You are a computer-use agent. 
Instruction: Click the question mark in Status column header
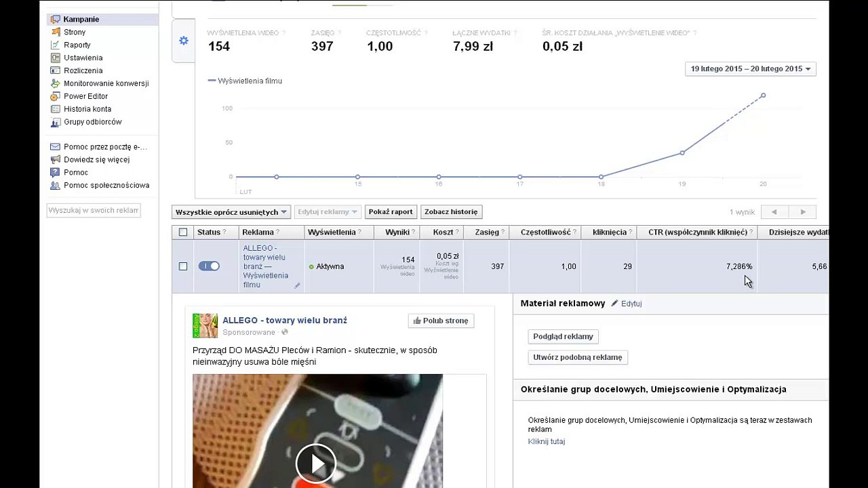pyautogui.click(x=224, y=232)
